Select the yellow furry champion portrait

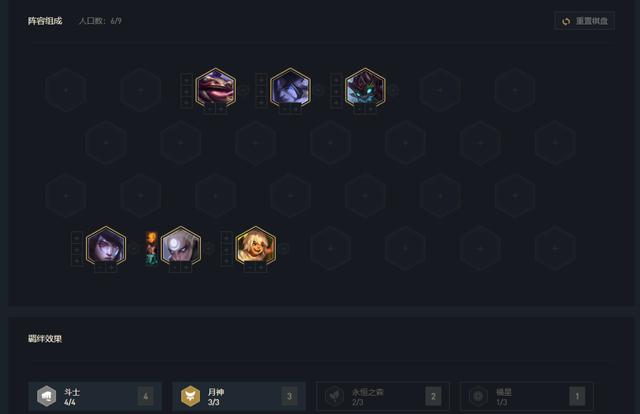256,246
